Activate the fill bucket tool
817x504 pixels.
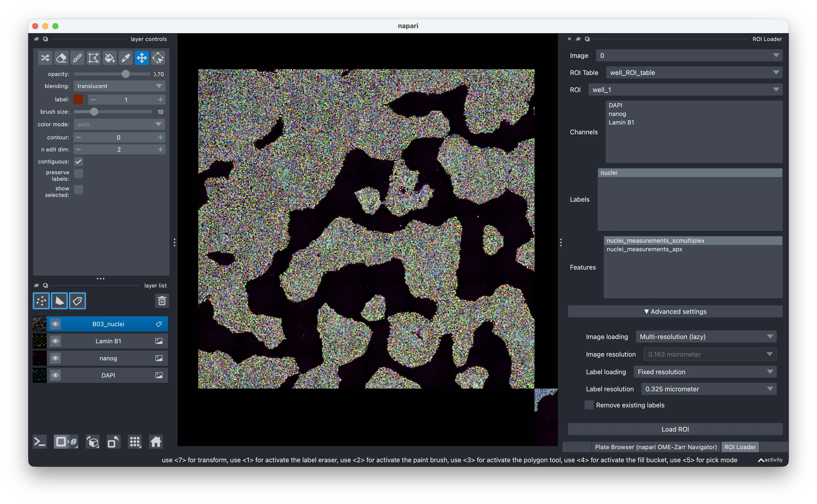click(x=109, y=58)
